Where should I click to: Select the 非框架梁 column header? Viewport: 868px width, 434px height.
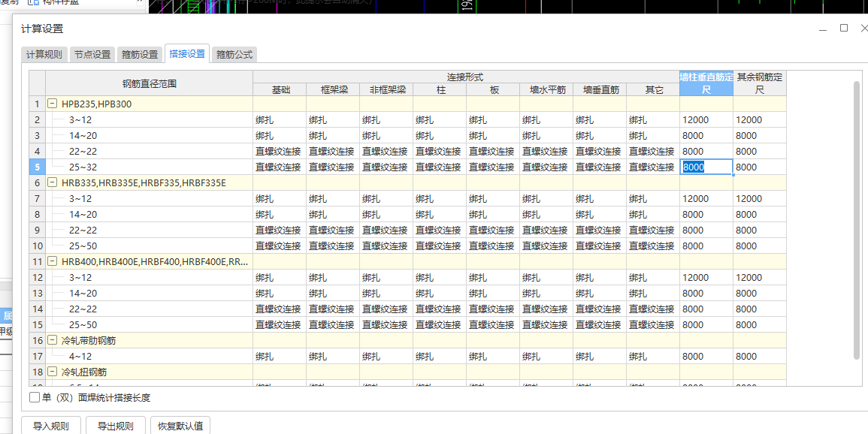(386, 90)
